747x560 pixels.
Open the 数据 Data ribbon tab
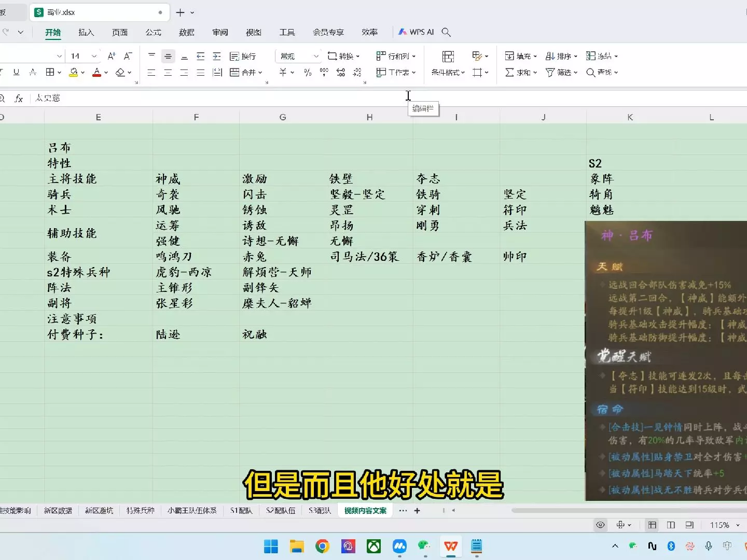187,32
